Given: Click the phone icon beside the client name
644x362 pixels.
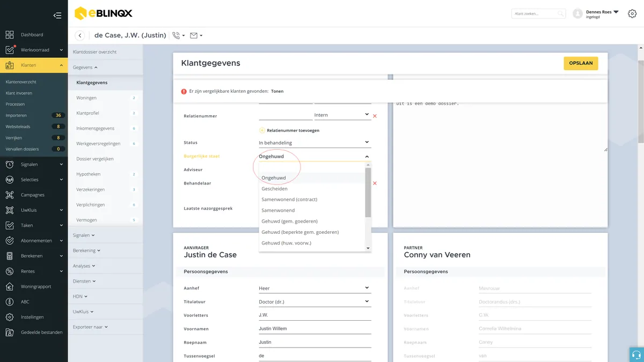Looking at the screenshot, I should (x=176, y=36).
